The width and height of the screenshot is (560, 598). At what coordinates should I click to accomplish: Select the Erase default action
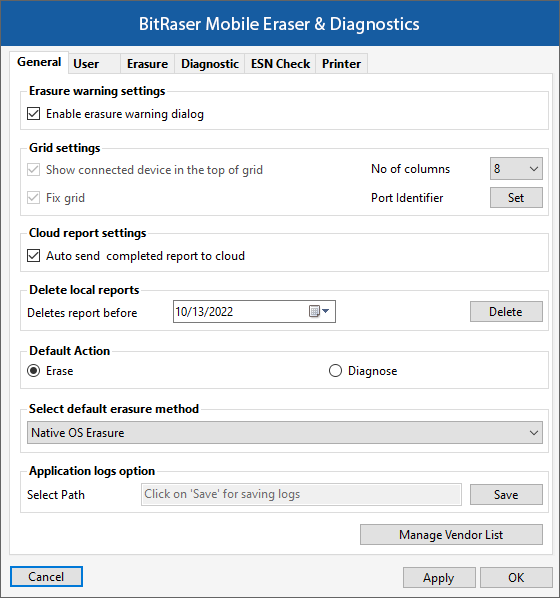(x=34, y=371)
